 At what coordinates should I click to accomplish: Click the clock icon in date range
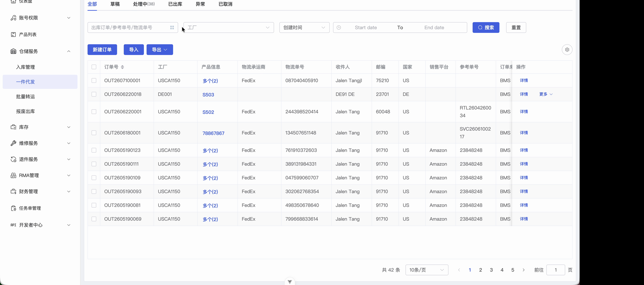point(339,27)
